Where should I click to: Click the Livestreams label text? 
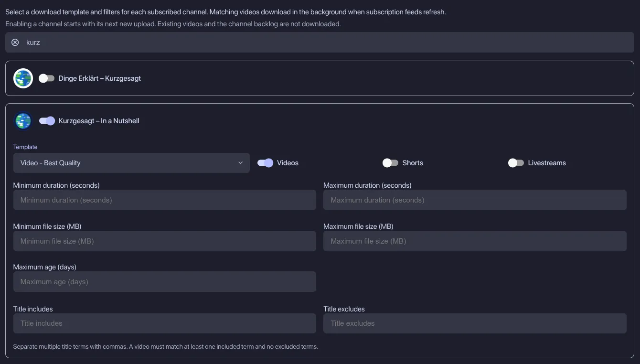(x=547, y=163)
